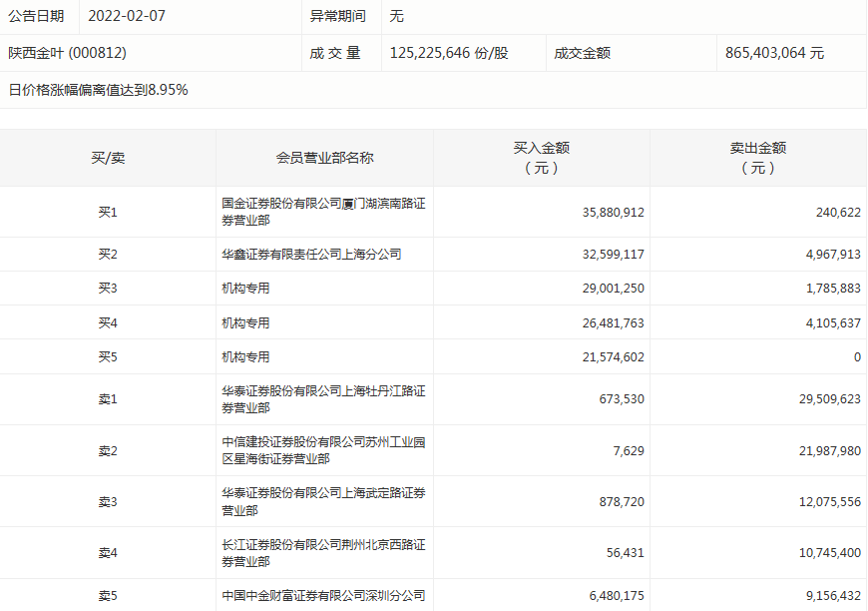
Task: Select the sell amount 0 in 买5 row
Action: pyautogui.click(x=857, y=356)
